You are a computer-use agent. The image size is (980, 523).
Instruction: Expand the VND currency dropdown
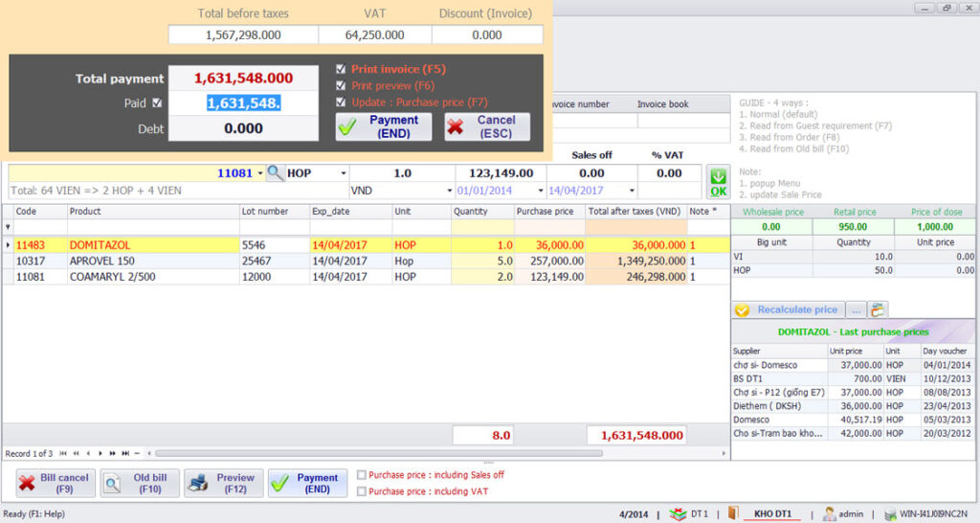449,191
